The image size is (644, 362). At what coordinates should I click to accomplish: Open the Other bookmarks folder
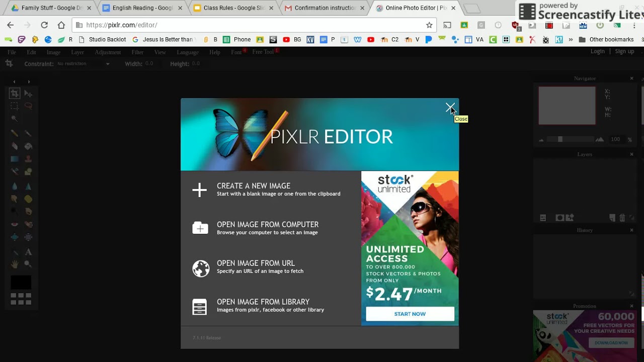pyautogui.click(x=606, y=39)
